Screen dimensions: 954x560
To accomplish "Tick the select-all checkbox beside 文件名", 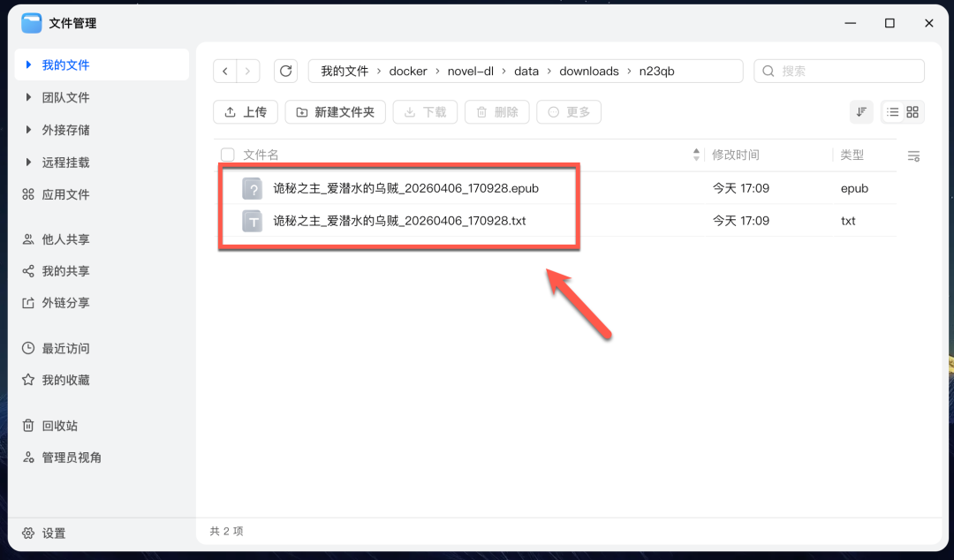I will point(228,155).
